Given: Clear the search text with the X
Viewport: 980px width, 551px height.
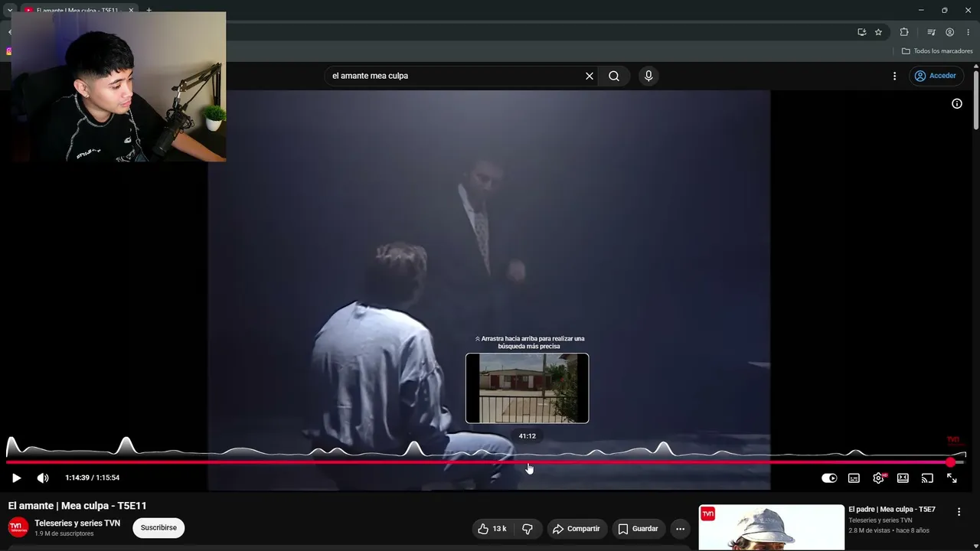Looking at the screenshot, I should [x=590, y=76].
